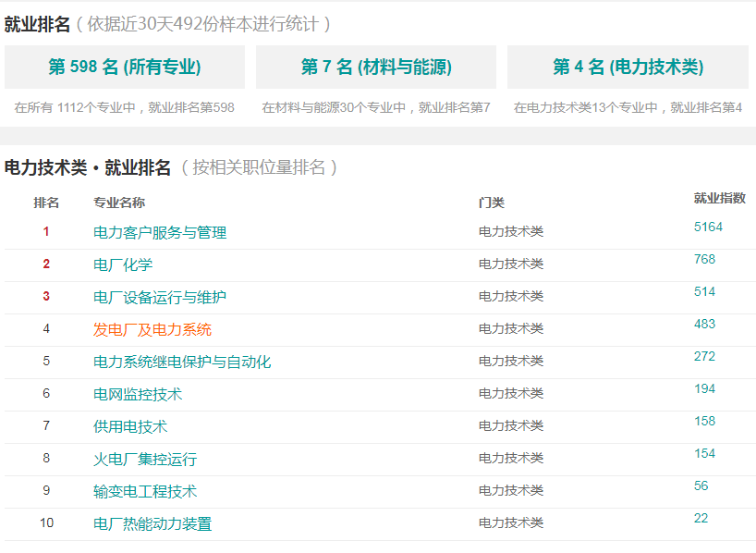Click the red rank number 1
Image resolution: width=756 pixels, height=553 pixels.
(46, 231)
